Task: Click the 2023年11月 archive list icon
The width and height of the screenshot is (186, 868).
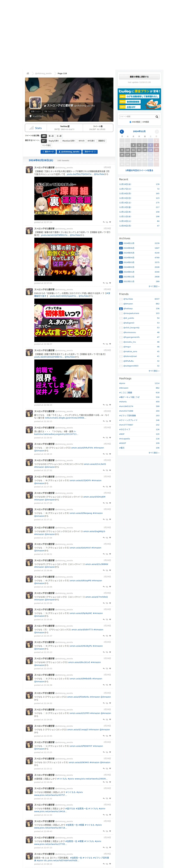Action: pos(121,281)
